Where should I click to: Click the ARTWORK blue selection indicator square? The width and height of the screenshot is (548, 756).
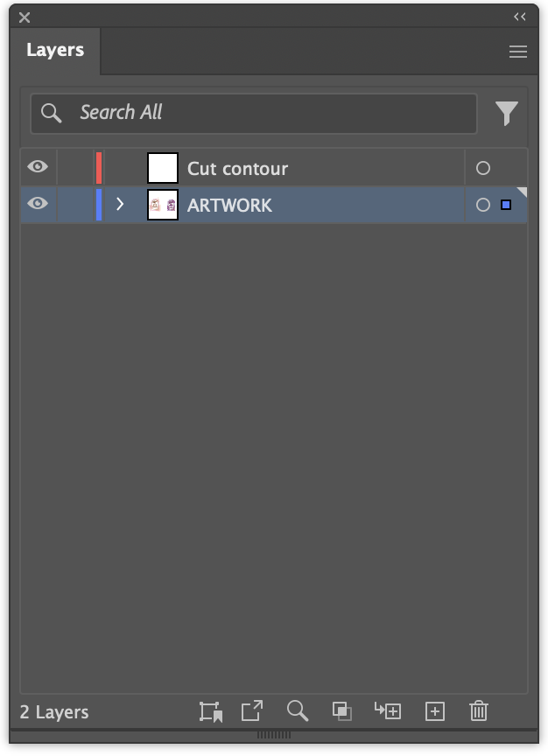506,205
